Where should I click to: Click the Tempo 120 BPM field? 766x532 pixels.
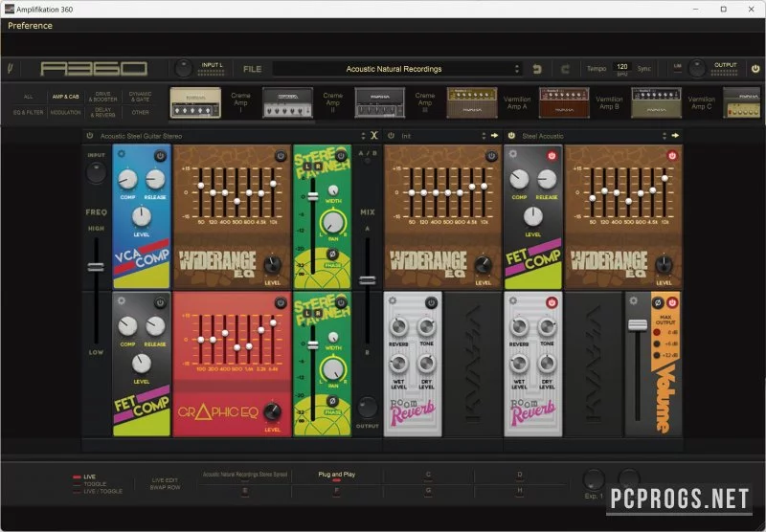tap(621, 67)
